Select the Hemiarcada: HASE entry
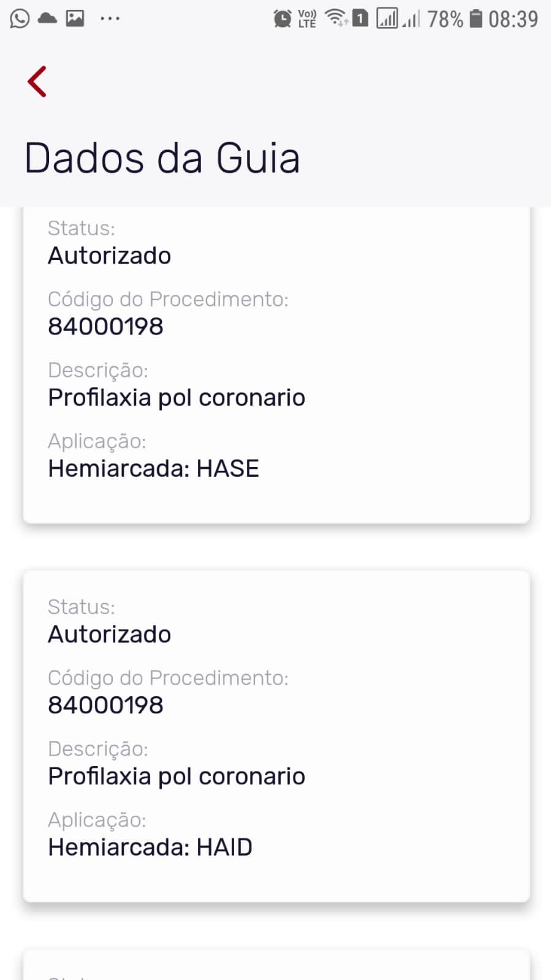 coord(153,469)
